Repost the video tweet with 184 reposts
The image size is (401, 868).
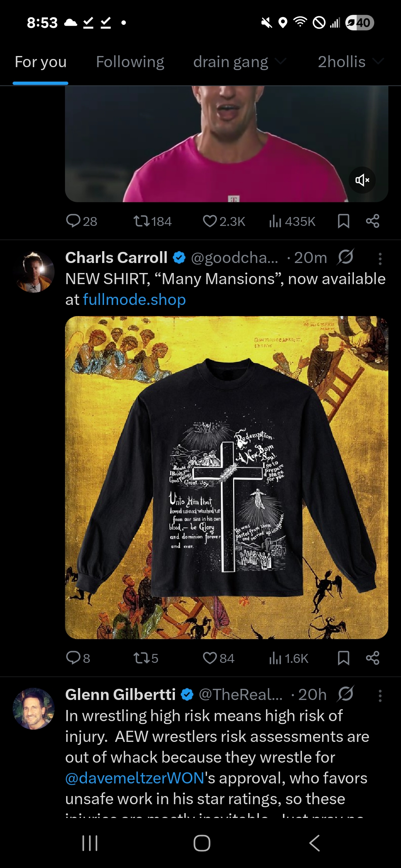[x=152, y=221]
